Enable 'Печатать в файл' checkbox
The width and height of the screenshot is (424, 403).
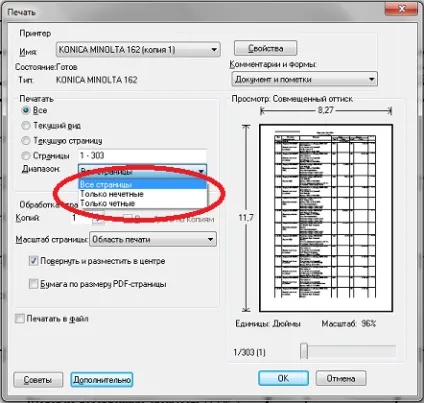[x=20, y=319]
